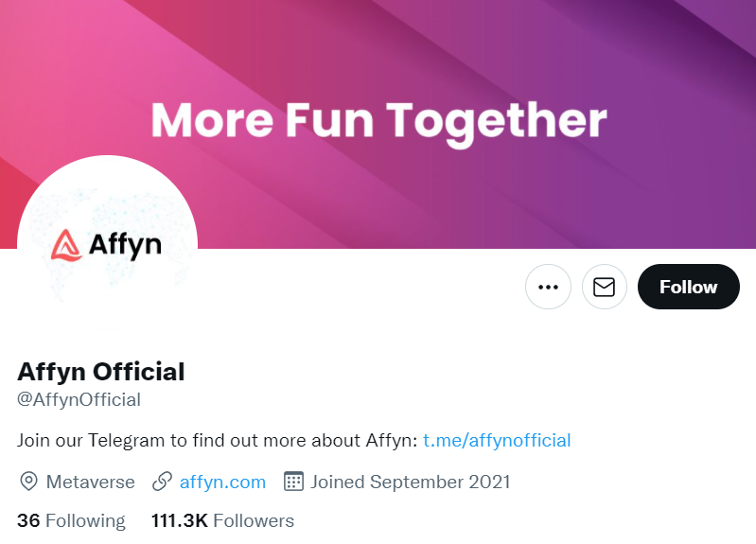Viewport: 756px width, 544px height.
Task: View the 111.3K Followers list
Action: (x=222, y=521)
